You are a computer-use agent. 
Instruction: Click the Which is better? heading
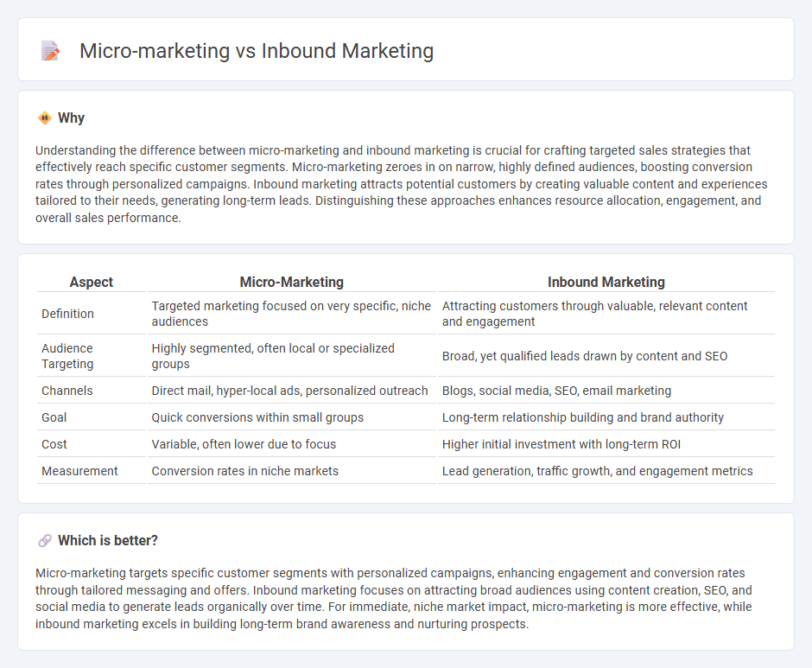click(x=108, y=540)
